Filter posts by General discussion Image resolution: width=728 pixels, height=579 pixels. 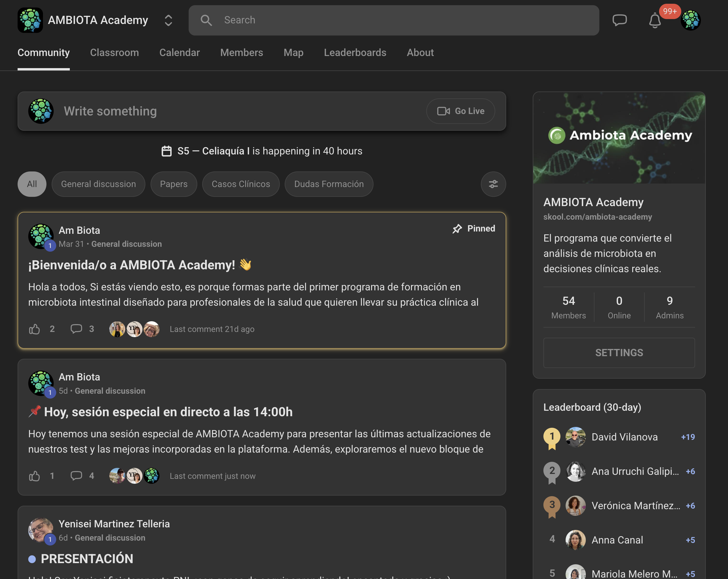pyautogui.click(x=98, y=184)
